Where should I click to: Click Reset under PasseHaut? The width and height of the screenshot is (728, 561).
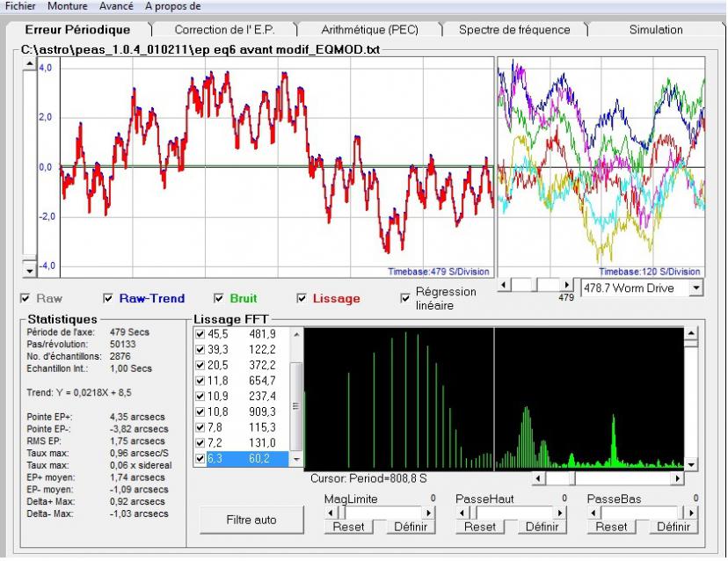click(479, 527)
